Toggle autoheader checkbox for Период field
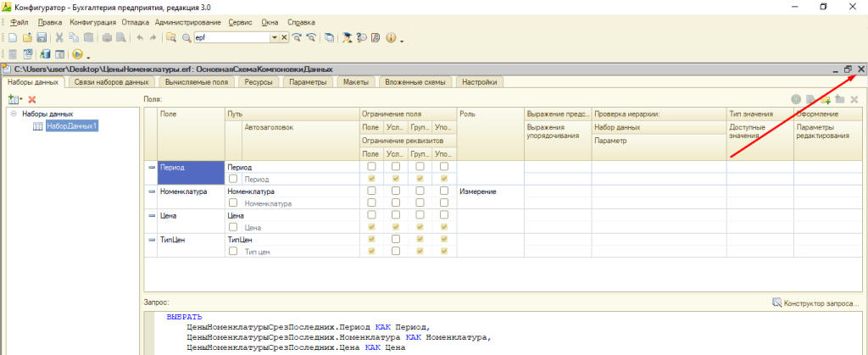The height and width of the screenshot is (355, 868). click(233, 180)
